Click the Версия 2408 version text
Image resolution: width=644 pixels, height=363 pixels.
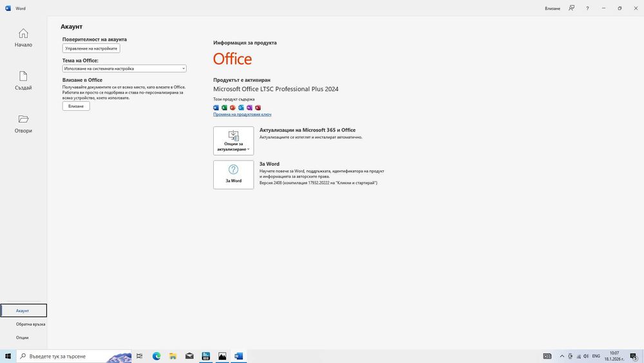318,183
